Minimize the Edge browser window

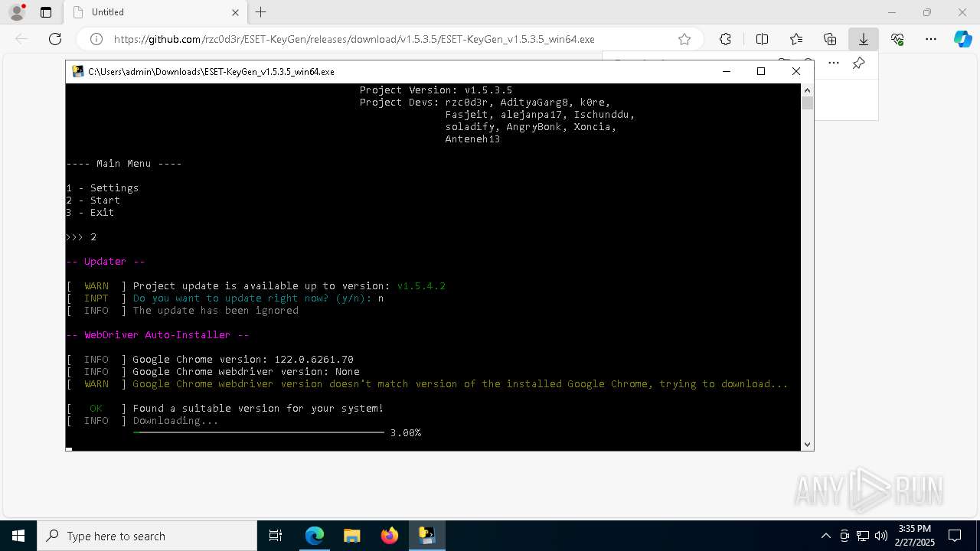tap(892, 12)
